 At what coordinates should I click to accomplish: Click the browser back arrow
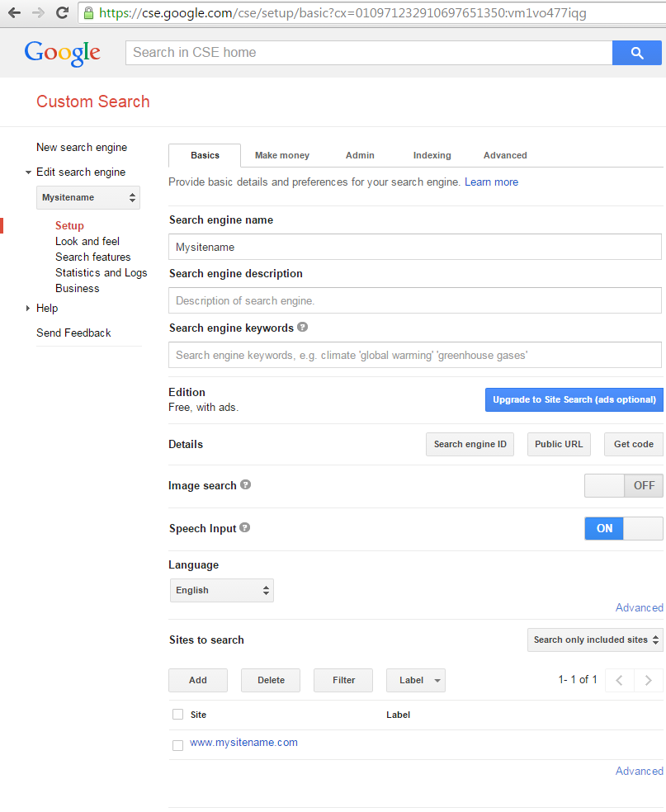tap(15, 13)
